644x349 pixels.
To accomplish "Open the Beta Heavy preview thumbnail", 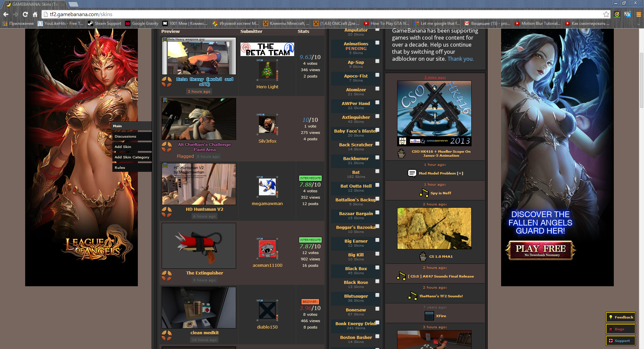I will [x=199, y=56].
